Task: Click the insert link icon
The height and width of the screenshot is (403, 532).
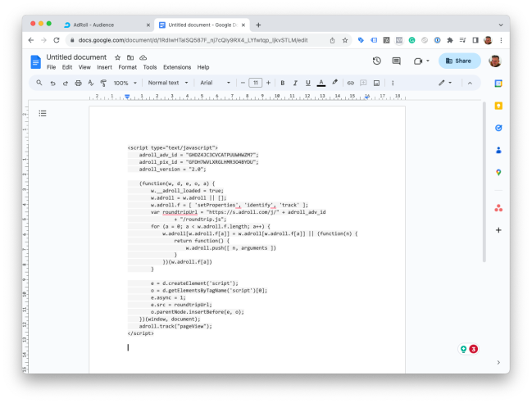Action: click(350, 83)
